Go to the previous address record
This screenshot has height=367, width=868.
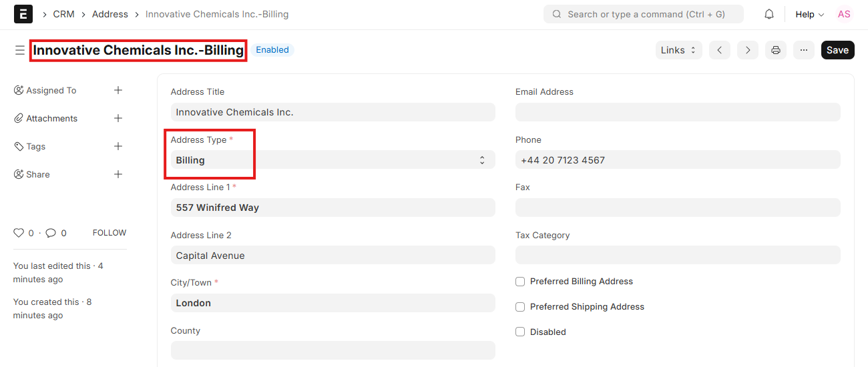[x=719, y=50]
